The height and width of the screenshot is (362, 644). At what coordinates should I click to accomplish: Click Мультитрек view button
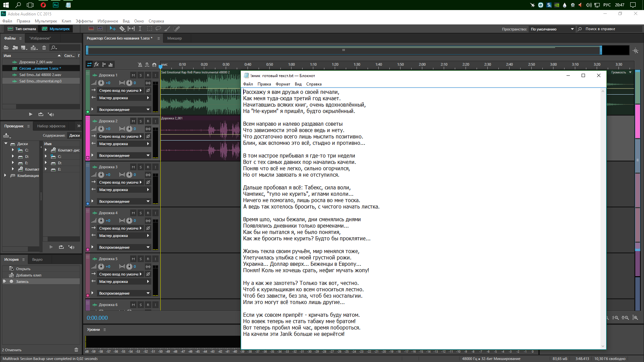click(x=56, y=29)
